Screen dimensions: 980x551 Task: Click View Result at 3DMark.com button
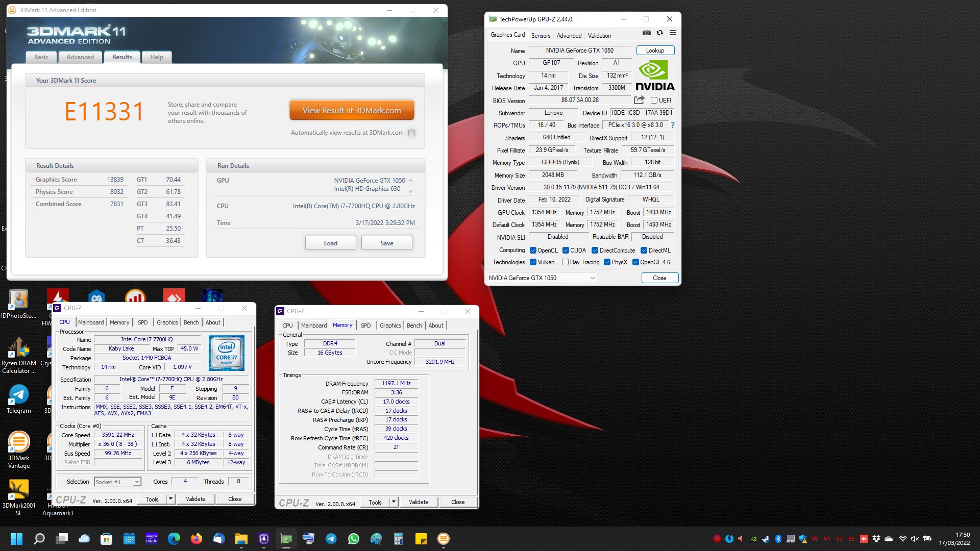coord(352,111)
